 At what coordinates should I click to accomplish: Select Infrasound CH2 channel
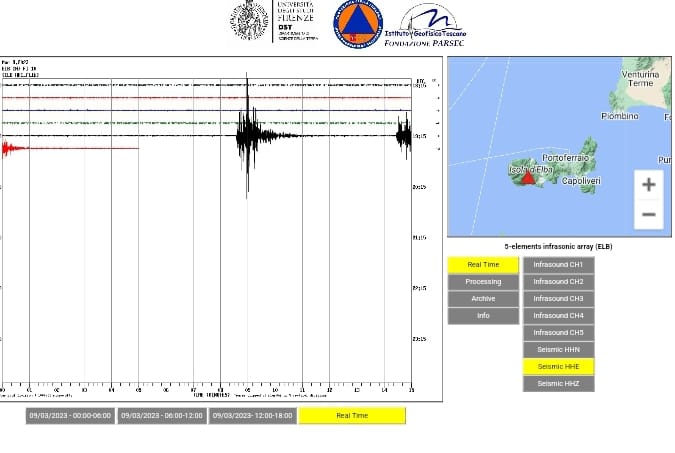pyautogui.click(x=558, y=282)
